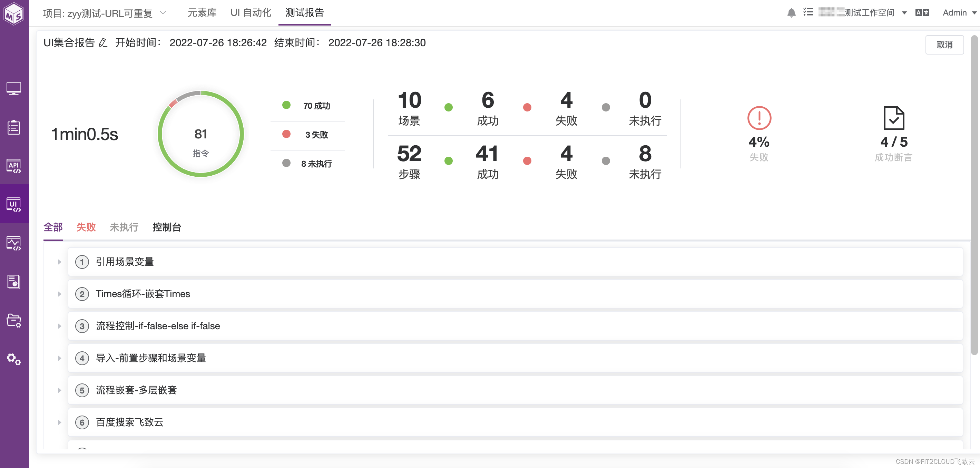Click the 1min0.5s duration text

[85, 134]
